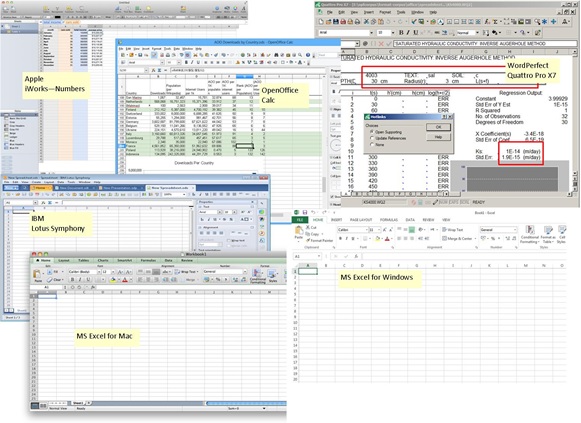This screenshot has width=581, height=423.
Task: Click OK button in Hotlinks dialog
Action: pyautogui.click(x=438, y=127)
